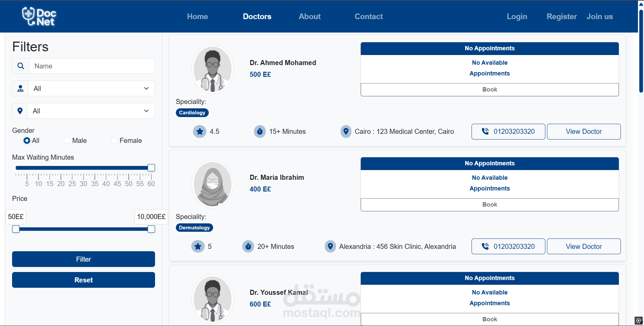Click the Name search input field
This screenshot has width=644, height=326.
tap(92, 66)
